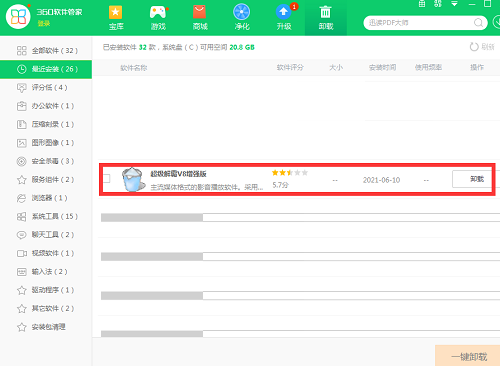Open 其它软件 (2) category
The width and height of the screenshot is (500, 366).
[x=46, y=308]
